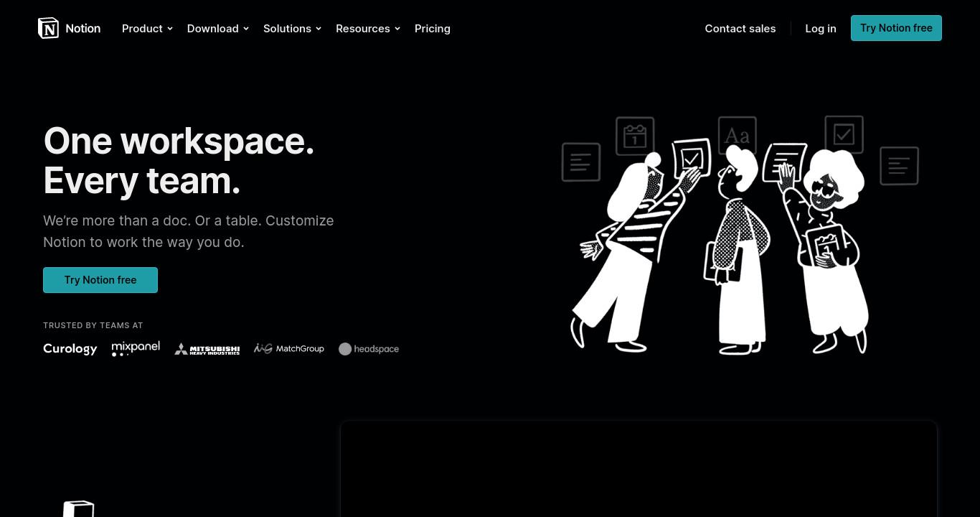
Task: Go to the Pricing page
Action: (433, 29)
